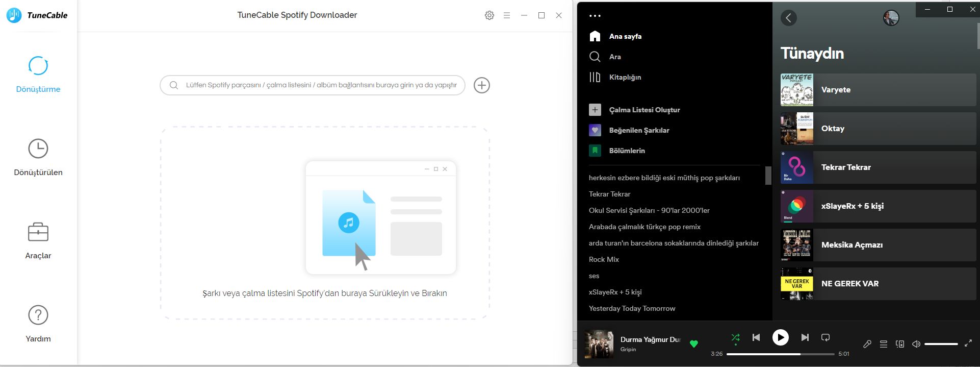Open 'Okul Servisi Şarkıları - 90'lar 2000'ler' playlist
The height and width of the screenshot is (367, 980).
click(649, 210)
